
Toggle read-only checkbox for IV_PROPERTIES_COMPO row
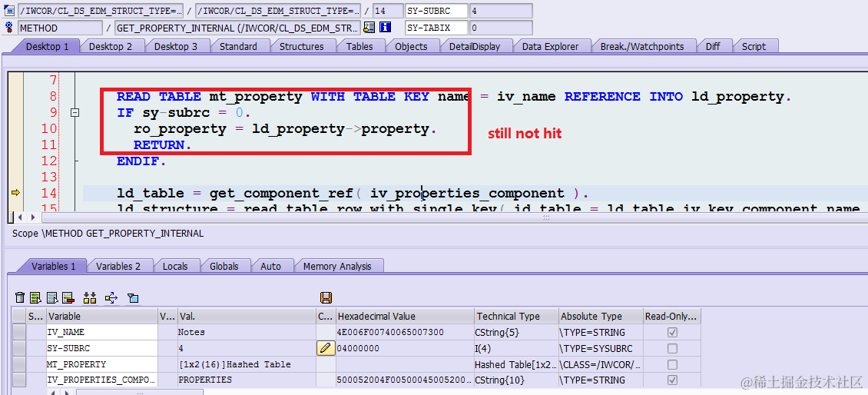(x=673, y=380)
